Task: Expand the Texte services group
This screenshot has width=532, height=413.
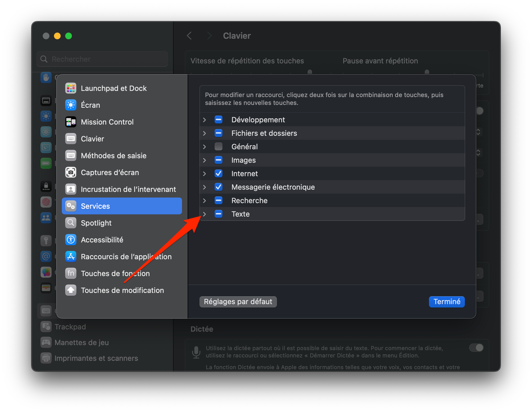Action: [204, 214]
